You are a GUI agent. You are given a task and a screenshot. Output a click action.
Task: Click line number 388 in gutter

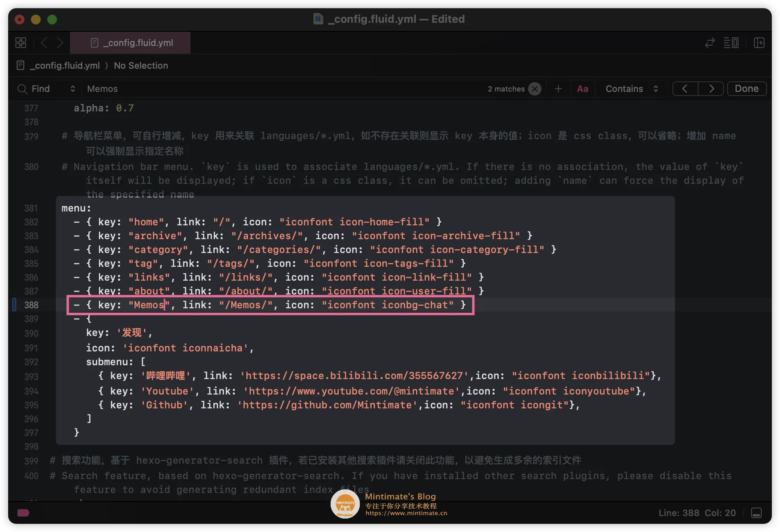[31, 305]
